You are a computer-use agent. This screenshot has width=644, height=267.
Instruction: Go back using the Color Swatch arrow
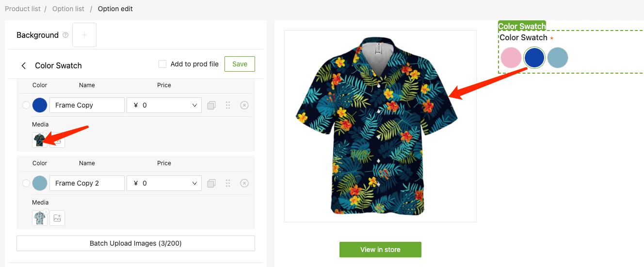[x=23, y=65]
